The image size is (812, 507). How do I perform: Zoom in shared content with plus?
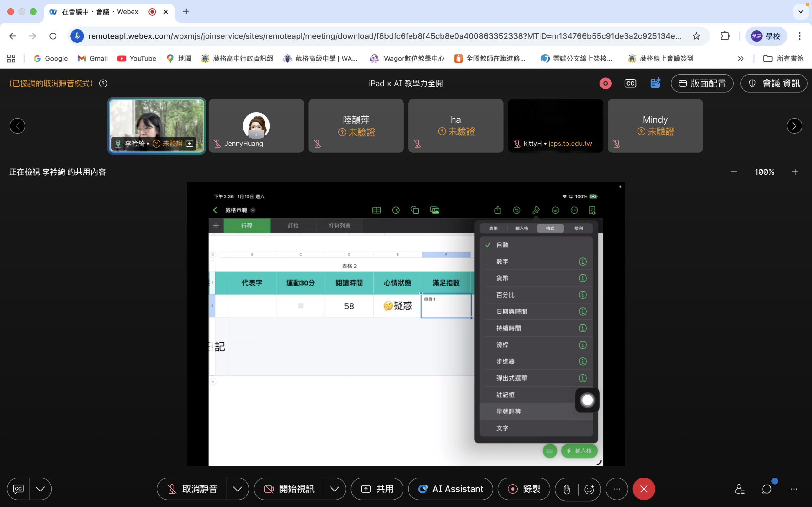795,172
